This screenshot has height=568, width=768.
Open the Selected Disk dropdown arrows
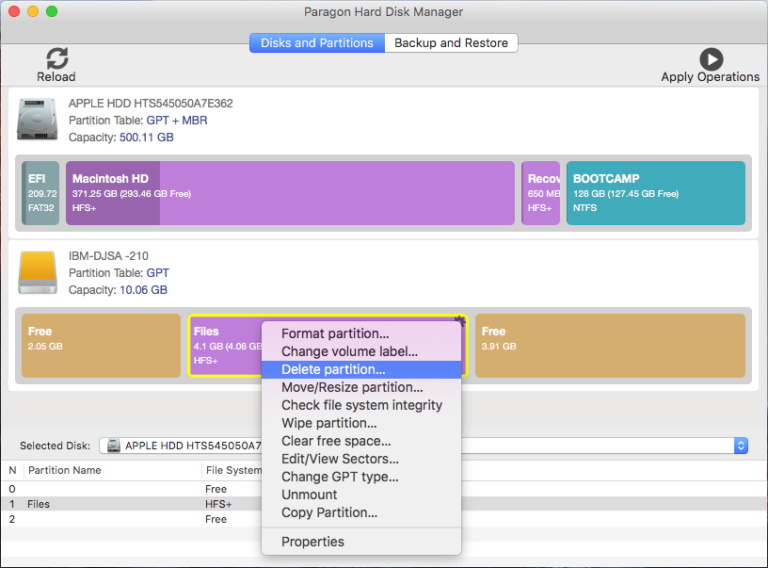pyautogui.click(x=741, y=446)
